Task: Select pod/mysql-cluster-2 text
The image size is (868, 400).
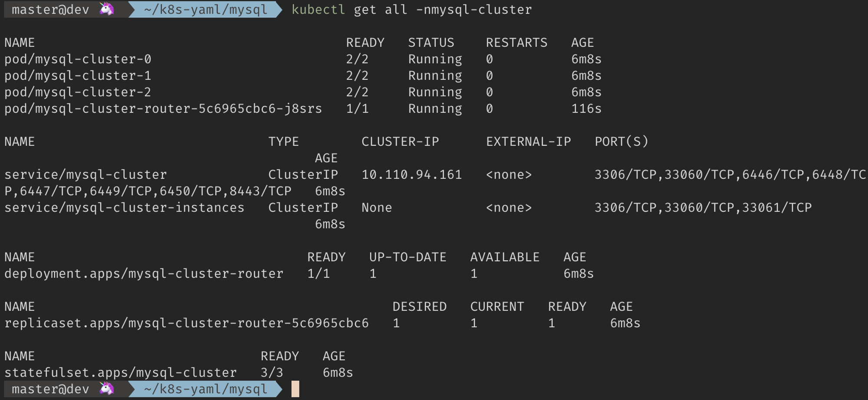Action: coord(78,92)
